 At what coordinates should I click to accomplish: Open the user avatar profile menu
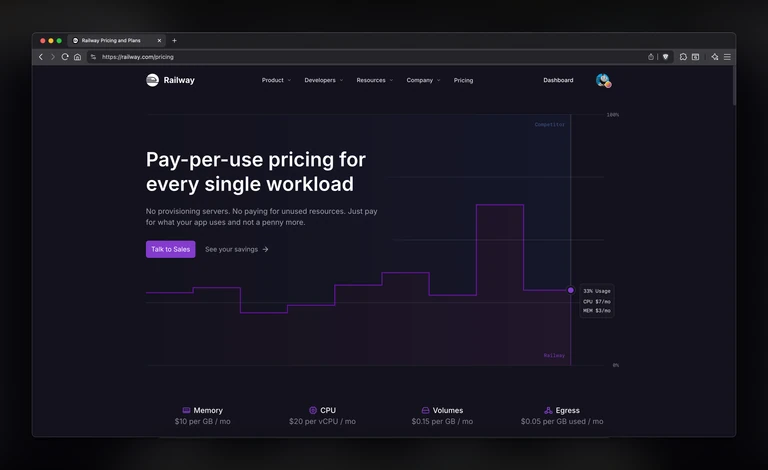(603, 80)
